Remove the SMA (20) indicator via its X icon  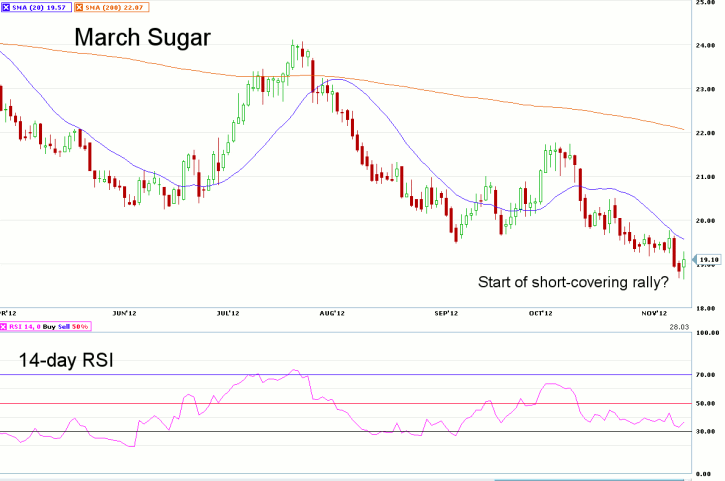5,5
